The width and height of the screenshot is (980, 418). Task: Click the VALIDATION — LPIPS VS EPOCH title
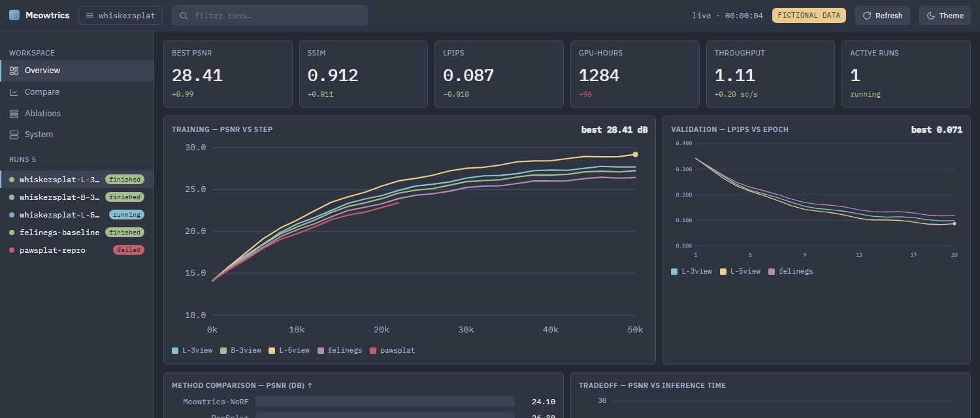click(730, 129)
